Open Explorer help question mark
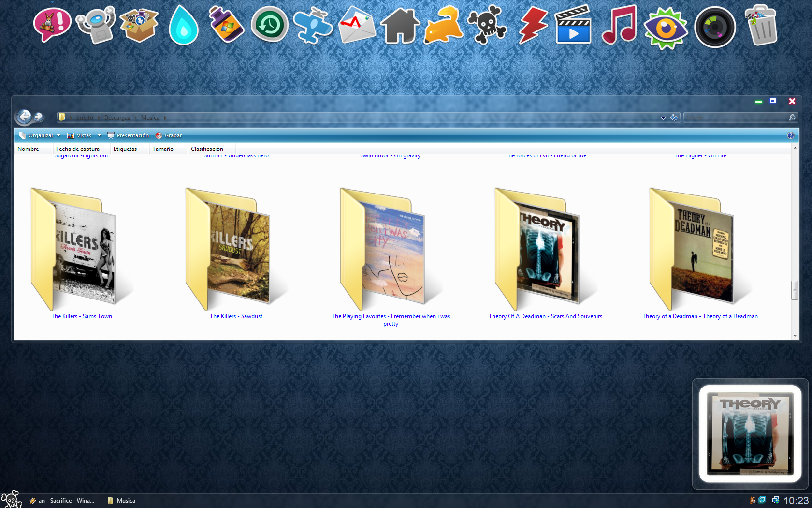Image resolution: width=812 pixels, height=508 pixels. 791,135
